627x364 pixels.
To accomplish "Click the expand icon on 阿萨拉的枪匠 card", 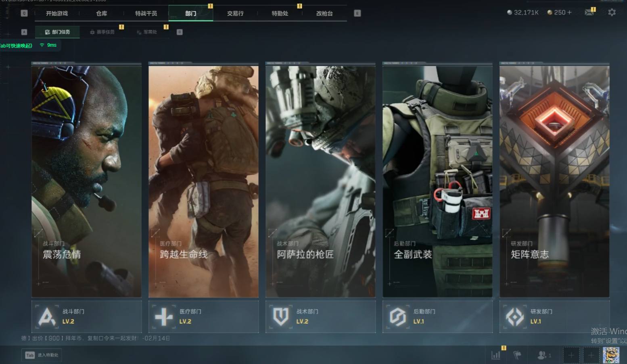I will coord(272,233).
